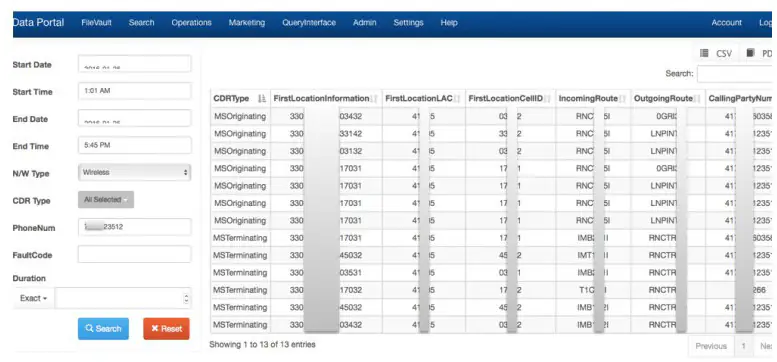Open the Settings menu

click(408, 23)
